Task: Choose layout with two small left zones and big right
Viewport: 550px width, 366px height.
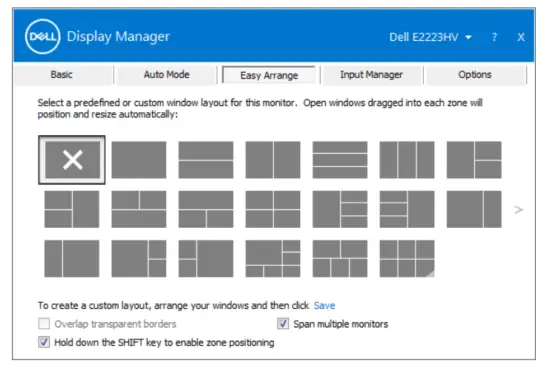Action: [206, 259]
